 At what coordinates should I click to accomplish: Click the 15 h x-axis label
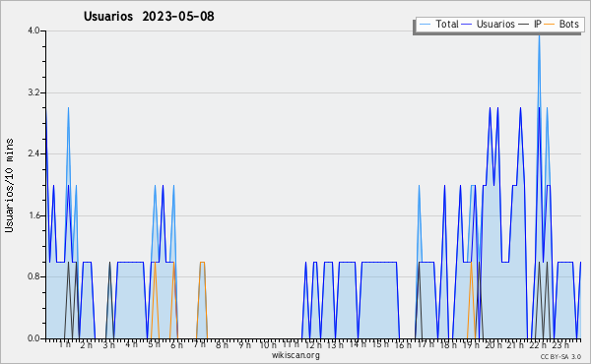380,344
